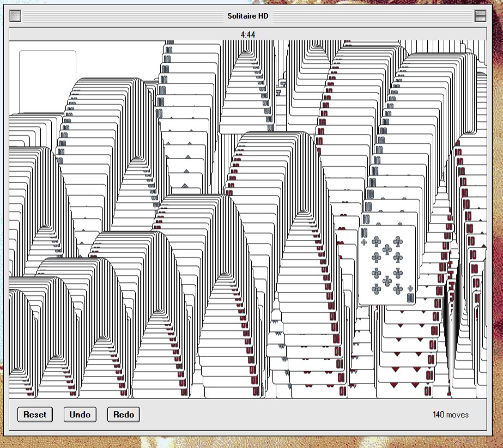
Task: Click the ten of clubs card
Action: 387,265
